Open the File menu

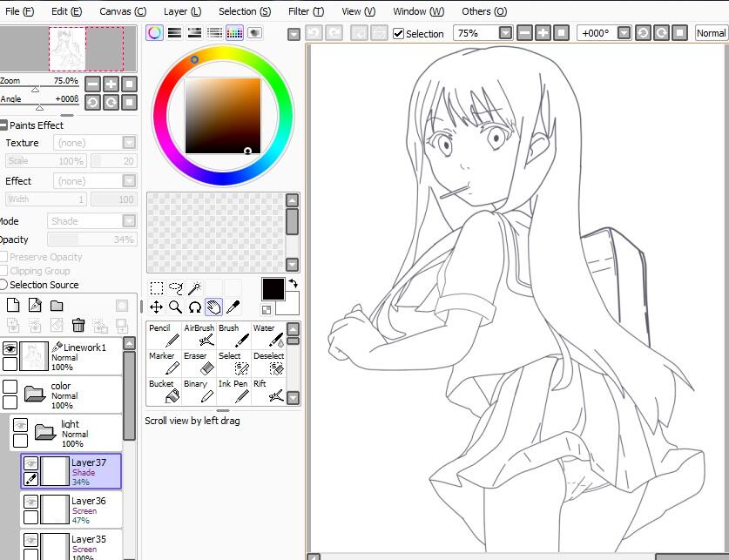(19, 11)
